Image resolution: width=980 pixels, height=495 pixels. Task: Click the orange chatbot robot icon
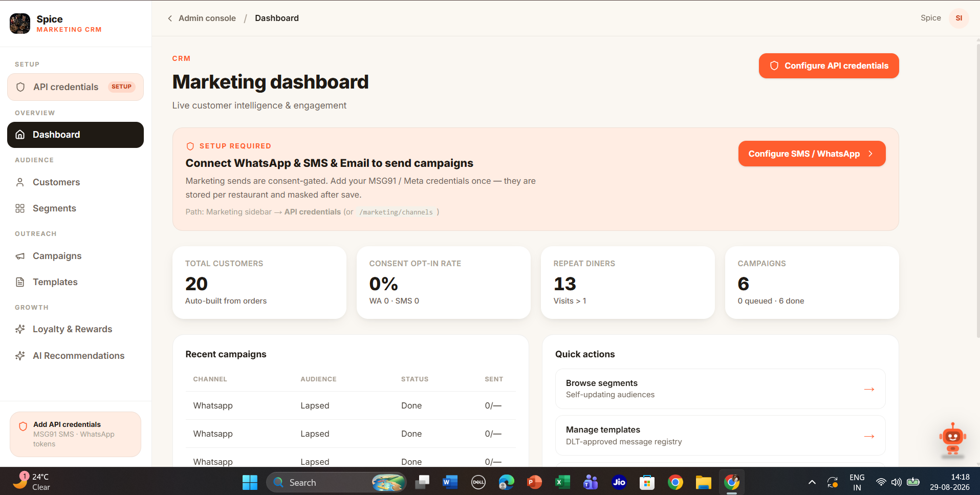point(952,439)
